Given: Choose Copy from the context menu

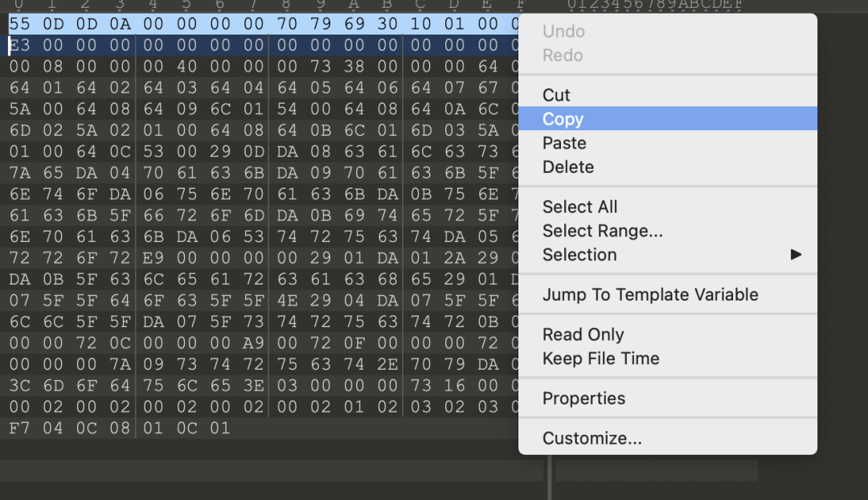Looking at the screenshot, I should coord(563,119).
